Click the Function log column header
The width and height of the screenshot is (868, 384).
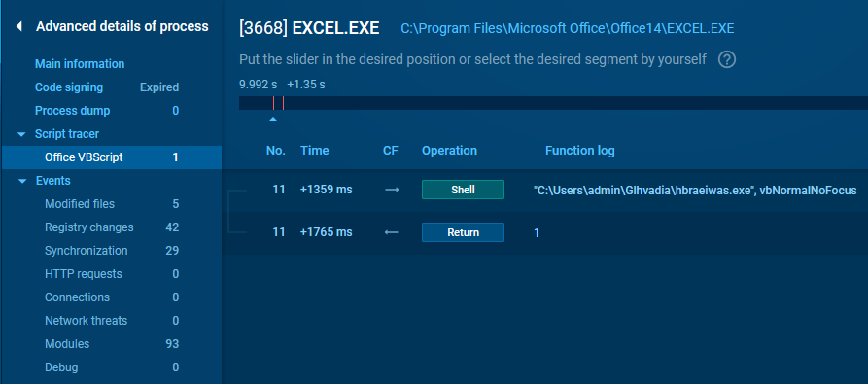(579, 151)
